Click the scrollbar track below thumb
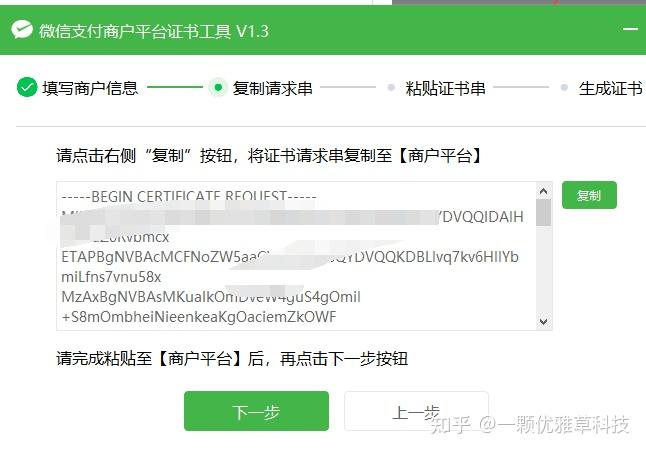The image size is (646, 452). (x=543, y=270)
